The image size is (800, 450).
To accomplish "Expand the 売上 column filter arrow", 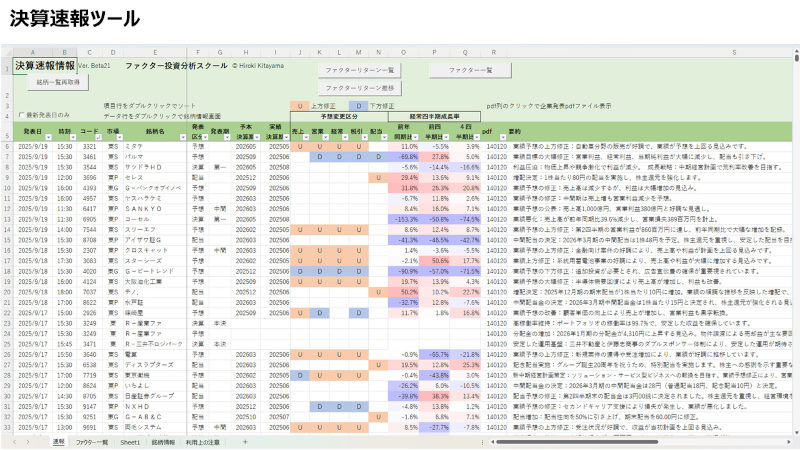I will point(305,135).
